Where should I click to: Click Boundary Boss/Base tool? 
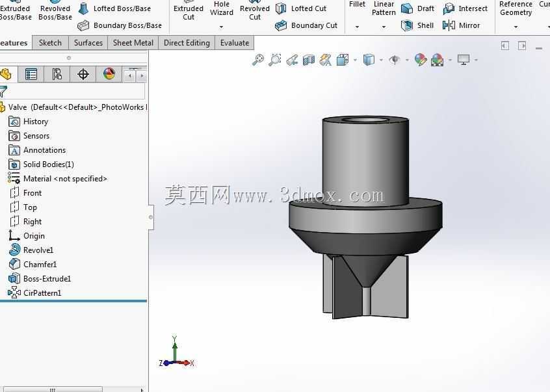120,25
